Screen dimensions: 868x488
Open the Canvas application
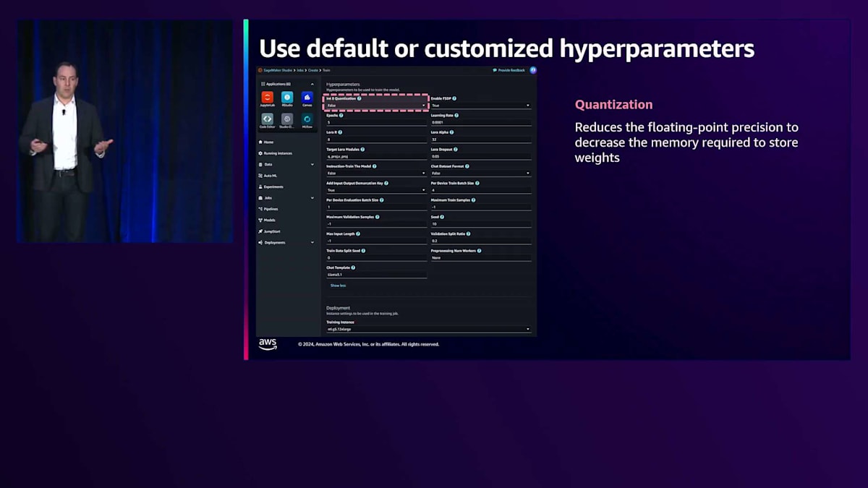(307, 99)
